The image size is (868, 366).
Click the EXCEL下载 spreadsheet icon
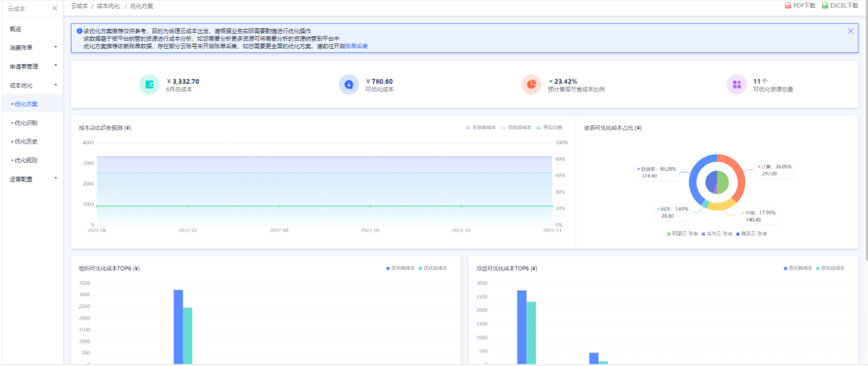pyautogui.click(x=825, y=6)
